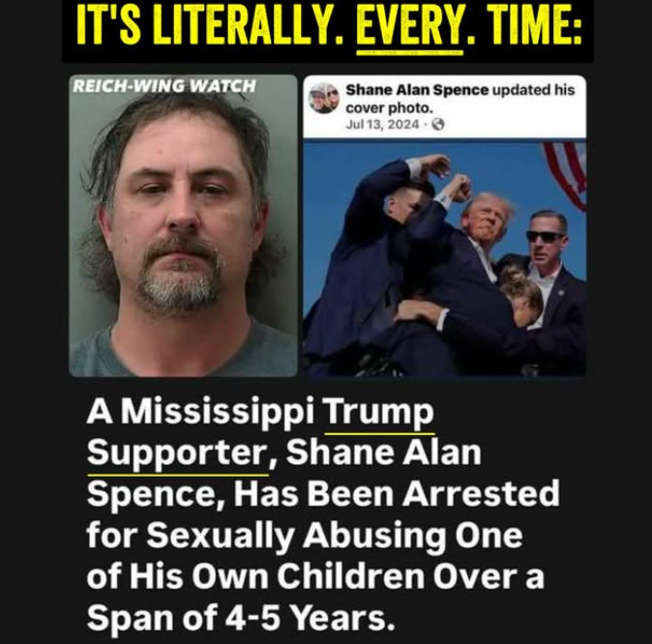Click the underlined word Supporter in headline
This screenshot has height=644, width=652.
179,453
